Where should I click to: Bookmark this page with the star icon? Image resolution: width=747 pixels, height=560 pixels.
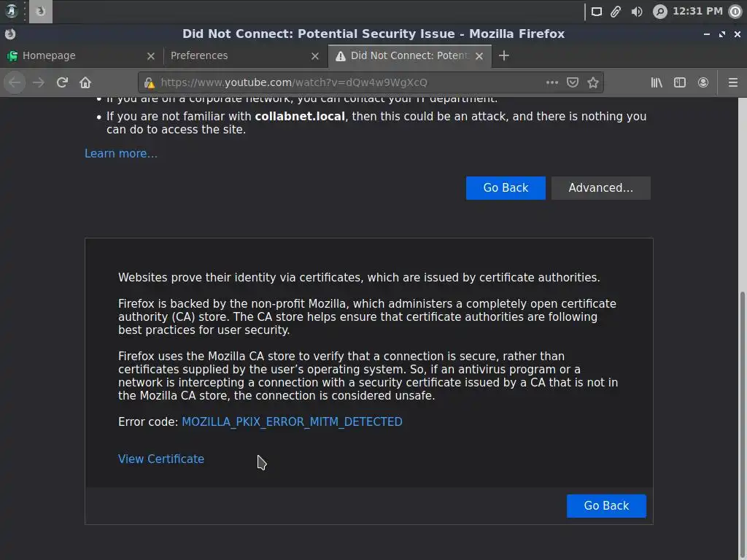[x=592, y=82]
